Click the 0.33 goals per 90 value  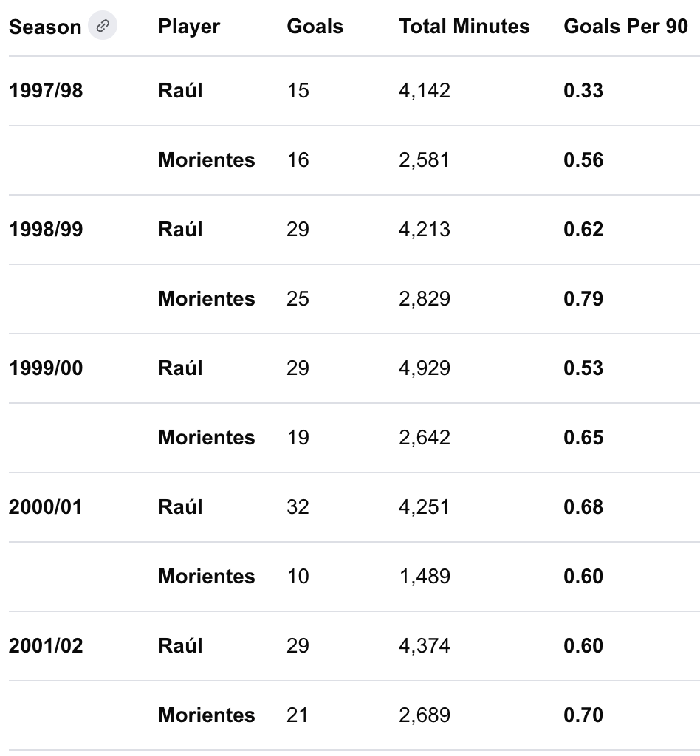[583, 91]
